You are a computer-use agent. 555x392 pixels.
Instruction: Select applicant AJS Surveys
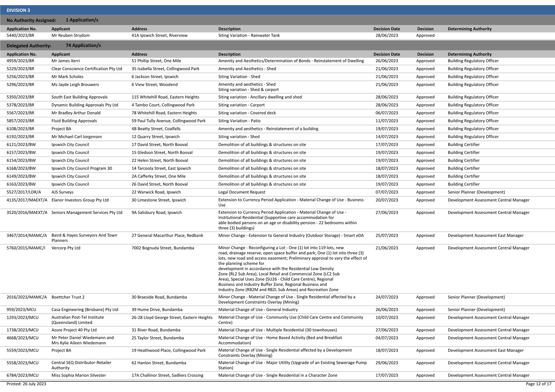pos(62,192)
